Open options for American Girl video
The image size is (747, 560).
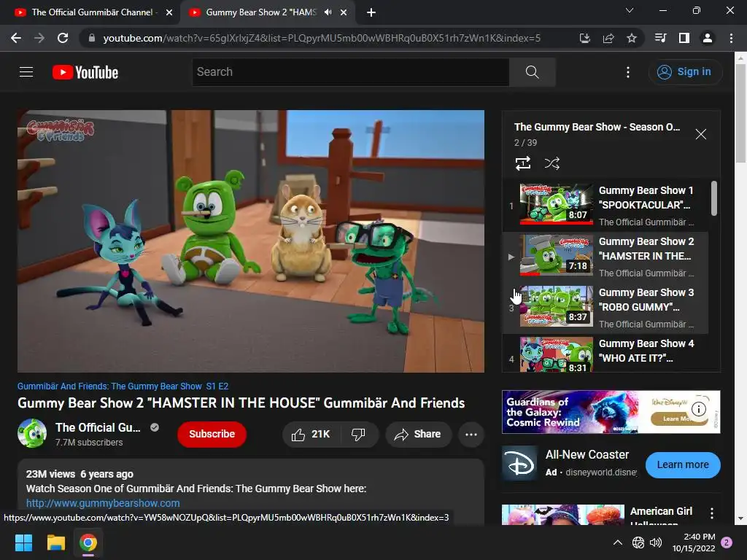point(712,513)
